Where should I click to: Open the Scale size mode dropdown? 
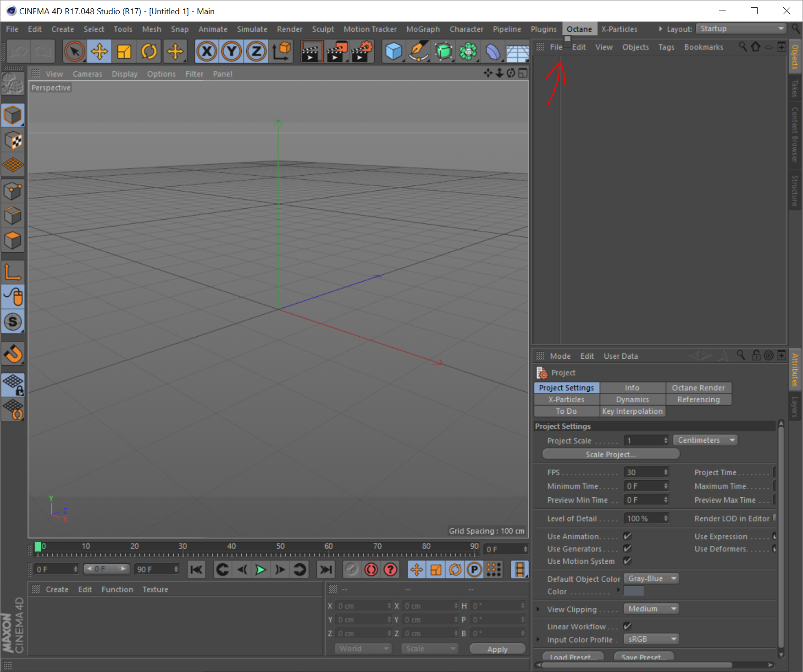click(430, 649)
